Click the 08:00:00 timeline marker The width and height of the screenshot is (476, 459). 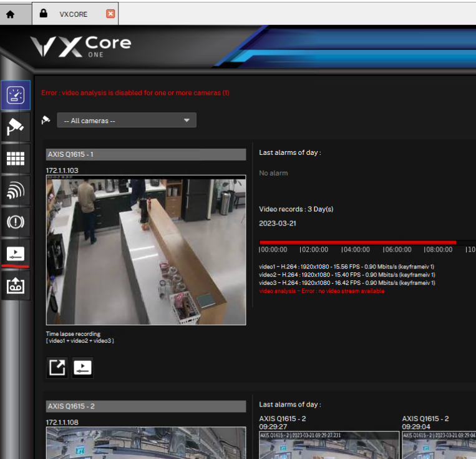438,250
